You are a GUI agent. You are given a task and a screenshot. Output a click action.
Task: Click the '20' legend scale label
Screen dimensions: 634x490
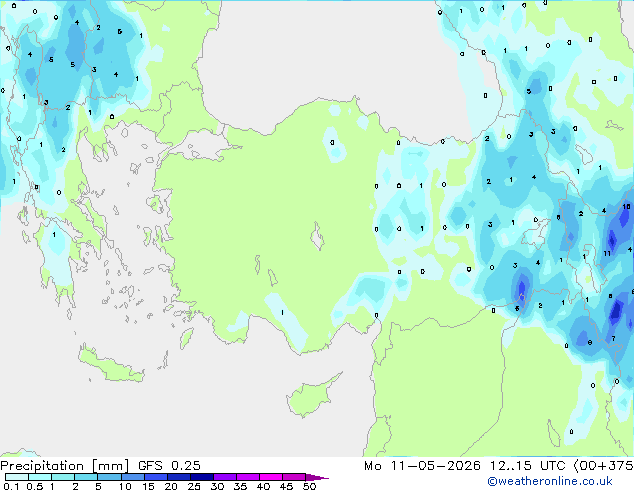tap(171, 486)
